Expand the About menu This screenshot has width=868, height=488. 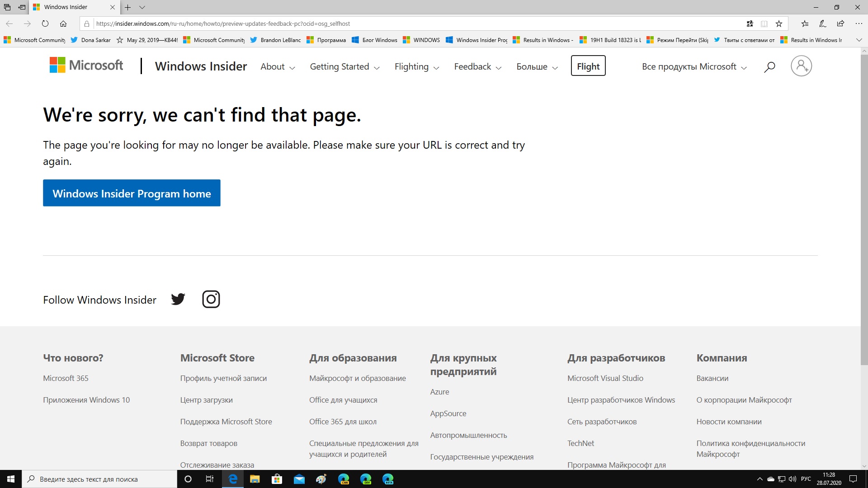click(278, 67)
